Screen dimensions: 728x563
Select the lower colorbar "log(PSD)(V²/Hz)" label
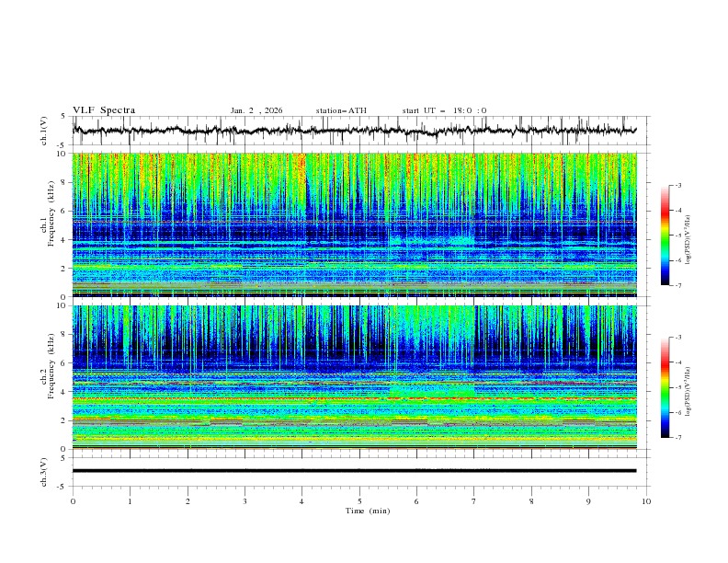pyautogui.click(x=688, y=392)
